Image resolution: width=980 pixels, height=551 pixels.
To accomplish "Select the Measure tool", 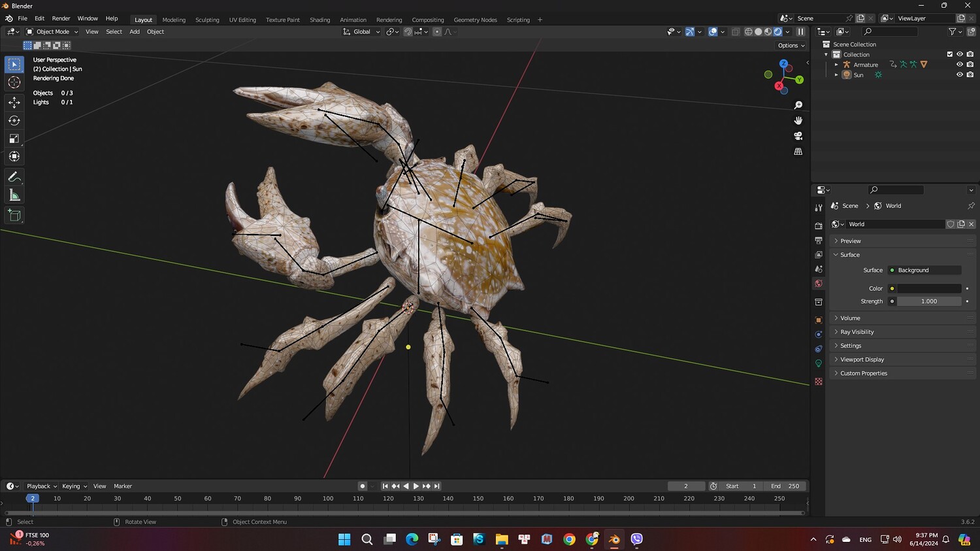I will pyautogui.click(x=14, y=195).
